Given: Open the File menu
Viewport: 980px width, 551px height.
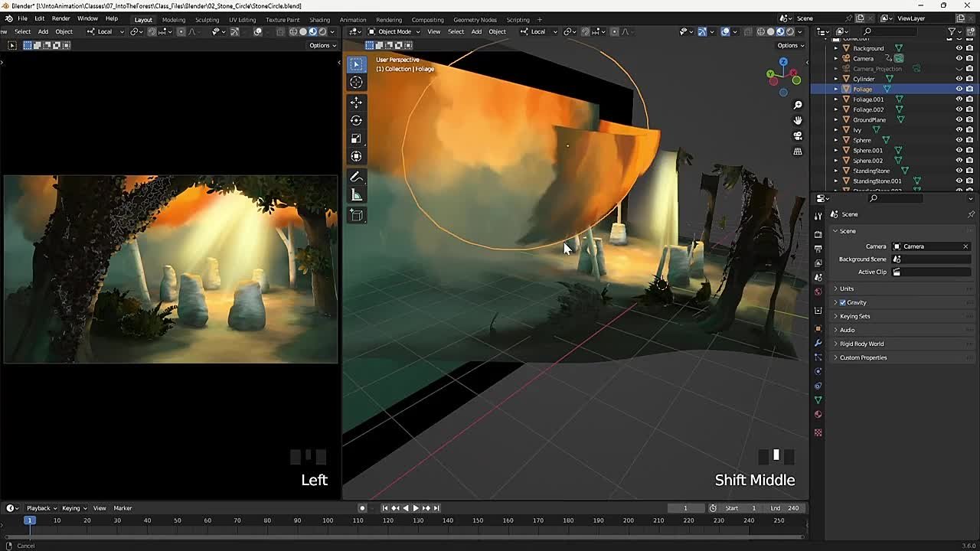Looking at the screenshot, I should click(22, 18).
